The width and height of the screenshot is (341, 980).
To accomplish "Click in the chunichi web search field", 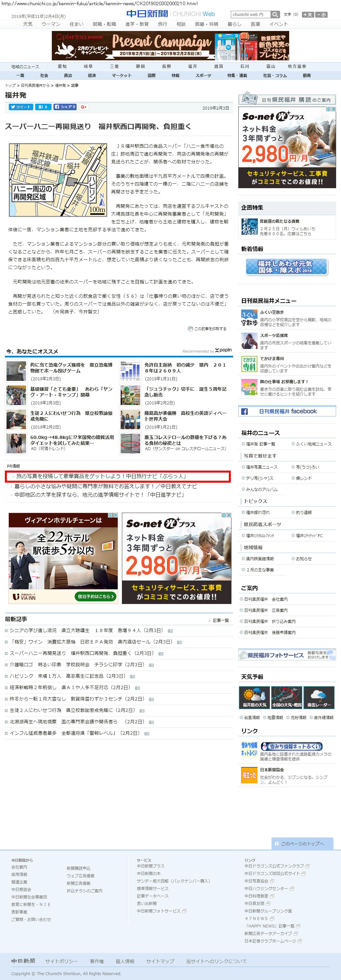I will click(250, 14).
